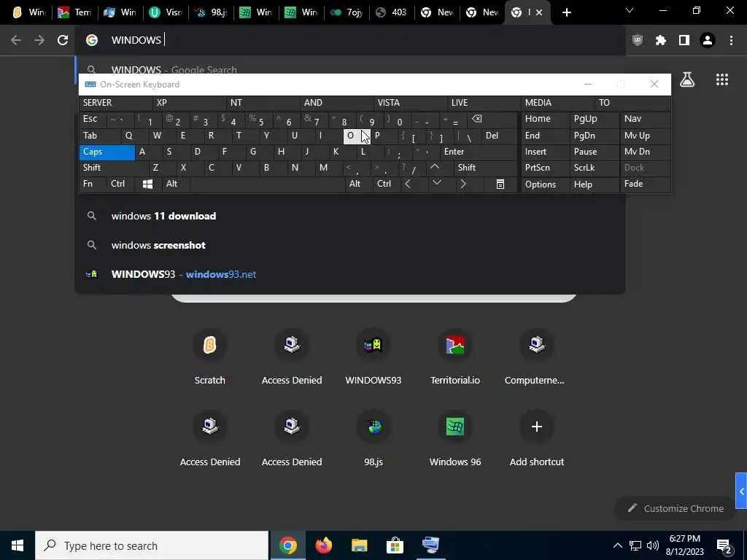Toggle the right Alt key
The image size is (747, 560).
[x=358, y=184]
